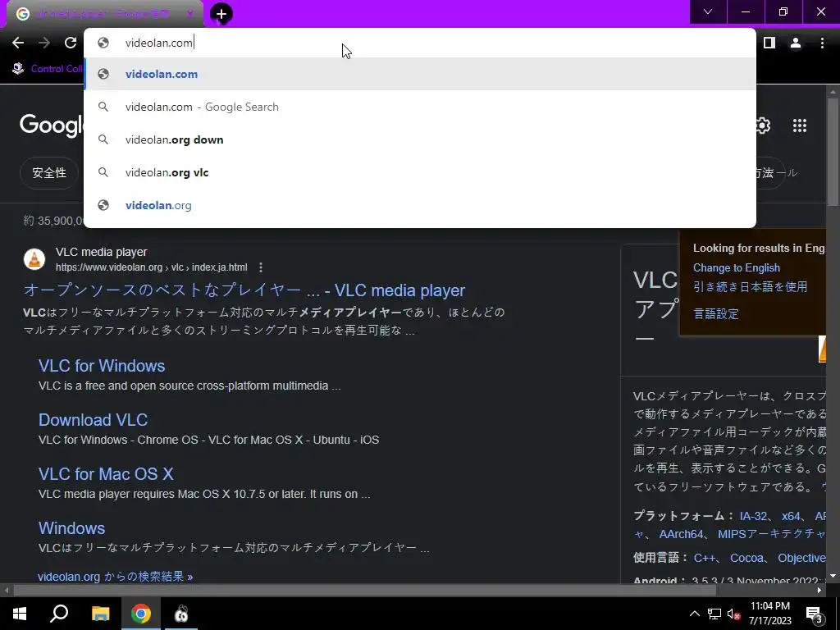Click the C++ language link
The image size is (840, 630).
pos(705,558)
